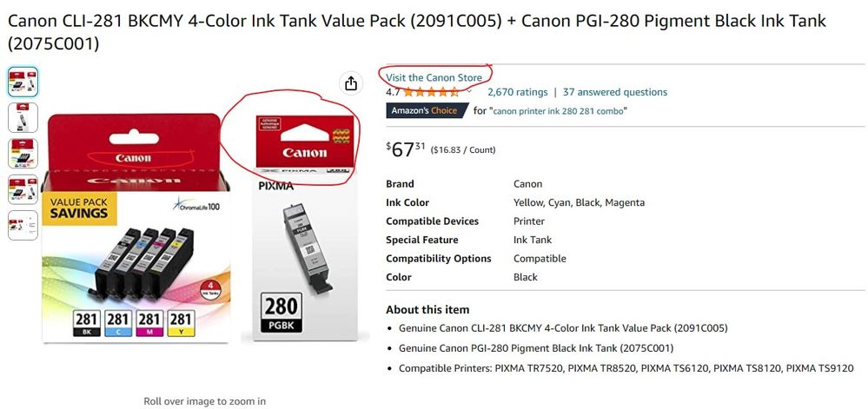Click the PGI-280 PGBK ink tank image
The height and width of the screenshot is (409, 868).
coord(299,252)
